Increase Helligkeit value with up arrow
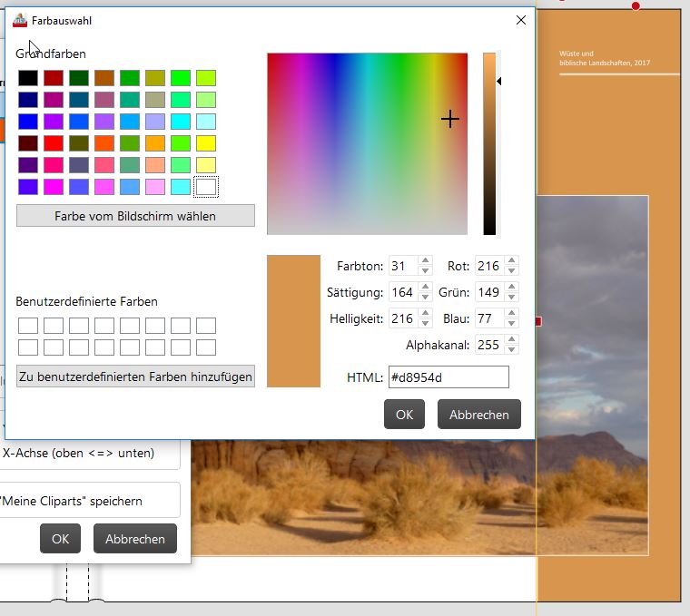This screenshot has height=616, width=690. (x=425, y=313)
